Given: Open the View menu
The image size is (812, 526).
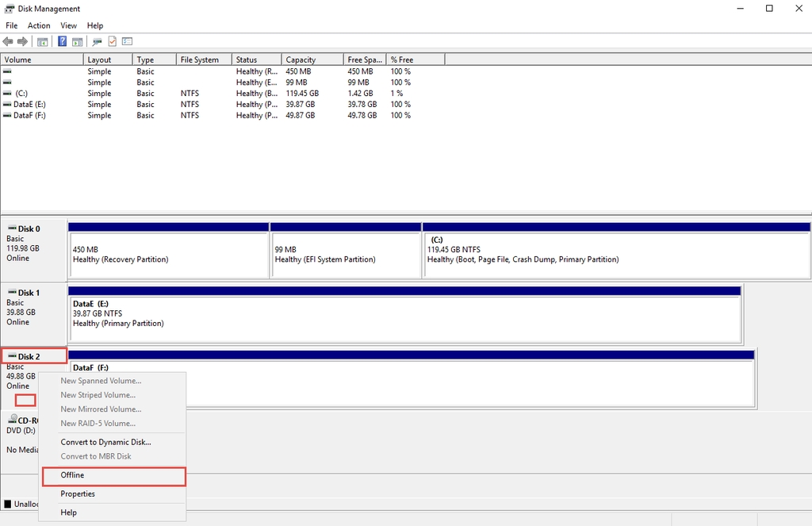Looking at the screenshot, I should click(69, 25).
